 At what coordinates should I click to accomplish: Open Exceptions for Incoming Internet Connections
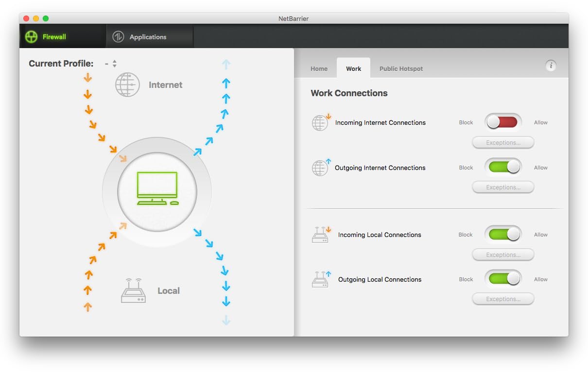pos(503,142)
